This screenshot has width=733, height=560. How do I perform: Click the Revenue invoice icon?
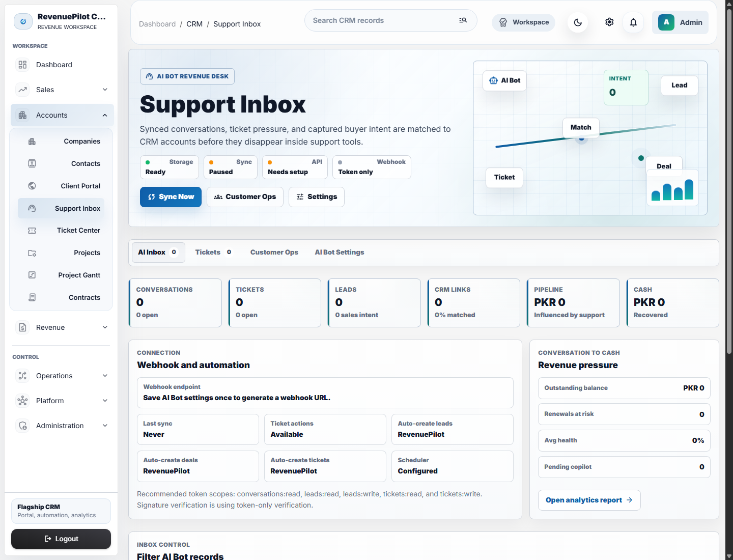22,327
